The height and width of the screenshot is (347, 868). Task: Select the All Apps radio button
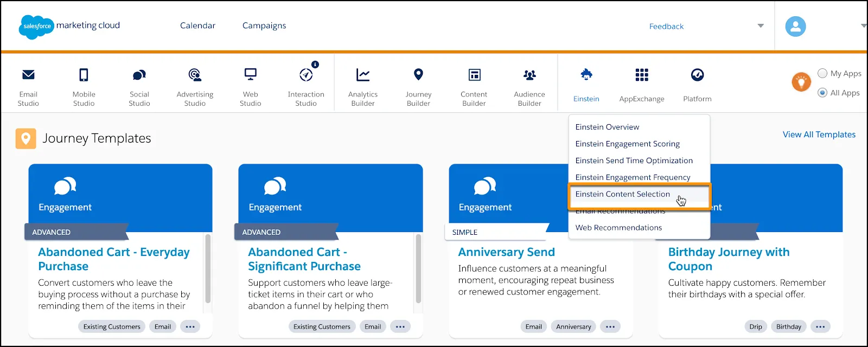(x=822, y=93)
